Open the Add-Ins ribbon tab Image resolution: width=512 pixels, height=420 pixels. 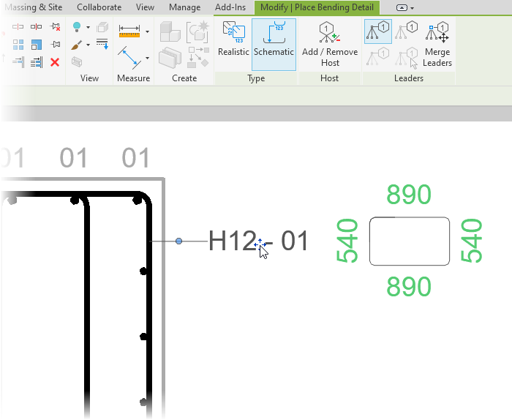[230, 7]
